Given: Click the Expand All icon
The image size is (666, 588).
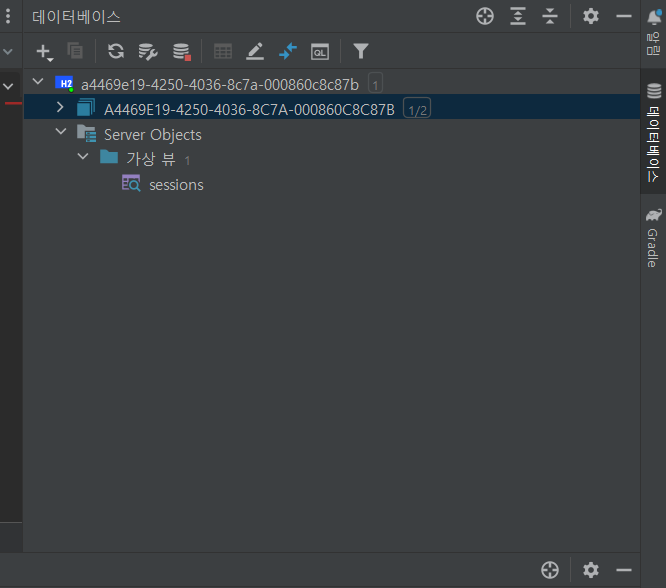Looking at the screenshot, I should pos(518,17).
